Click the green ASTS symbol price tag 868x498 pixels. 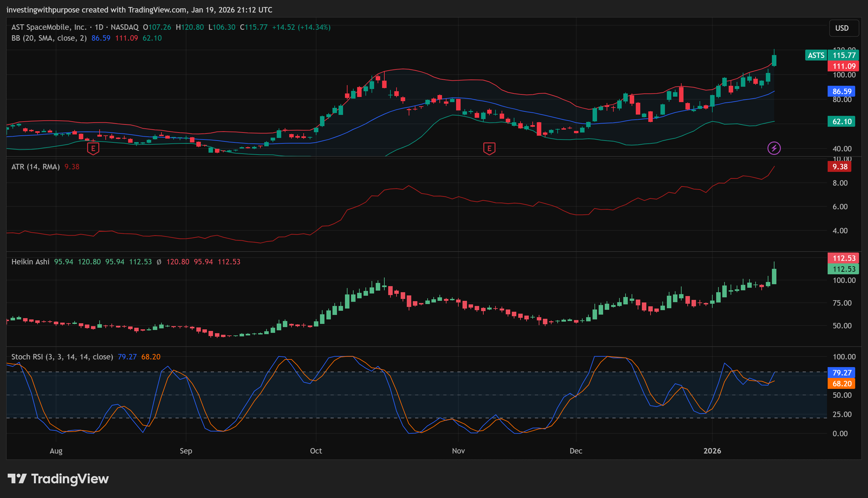pos(816,55)
